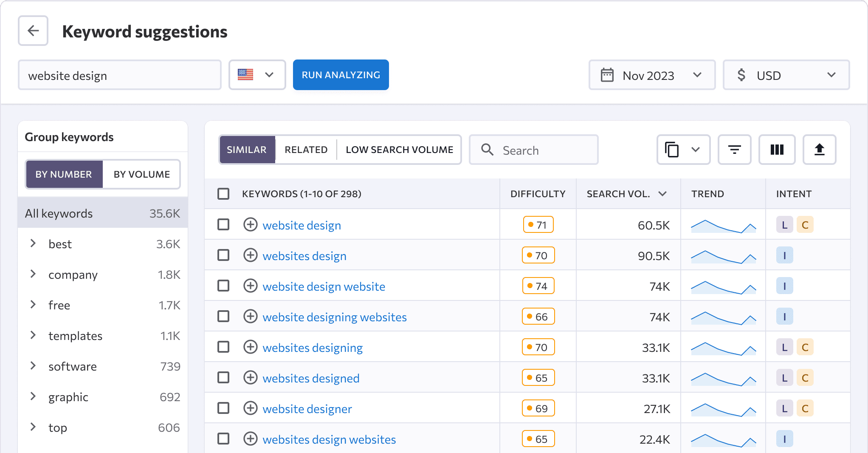This screenshot has height=453, width=868.
Task: Select the By Number grouping tab
Action: pos(64,174)
